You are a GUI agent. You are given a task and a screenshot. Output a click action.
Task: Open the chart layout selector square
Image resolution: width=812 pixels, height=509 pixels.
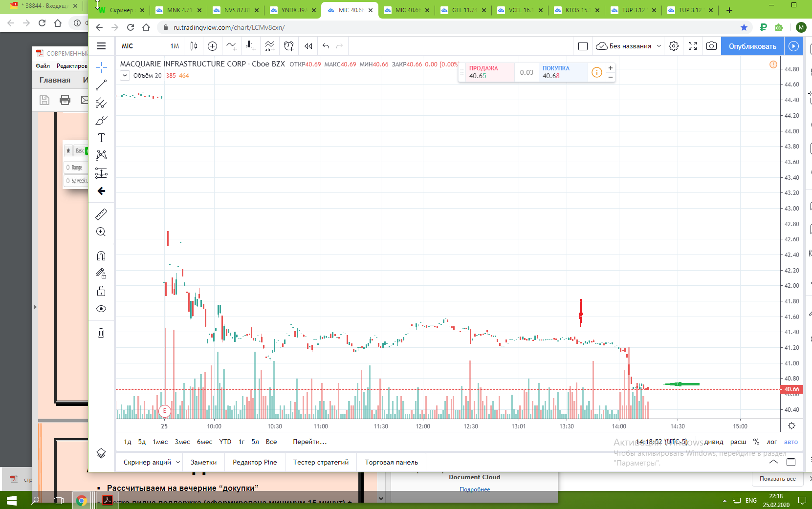pos(583,46)
